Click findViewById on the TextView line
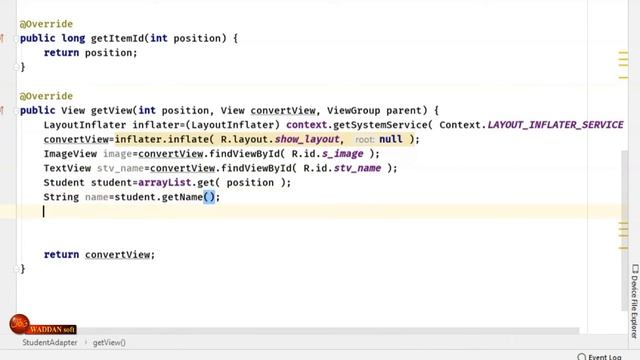This screenshot has height=360, width=640. pyautogui.click(x=256, y=168)
